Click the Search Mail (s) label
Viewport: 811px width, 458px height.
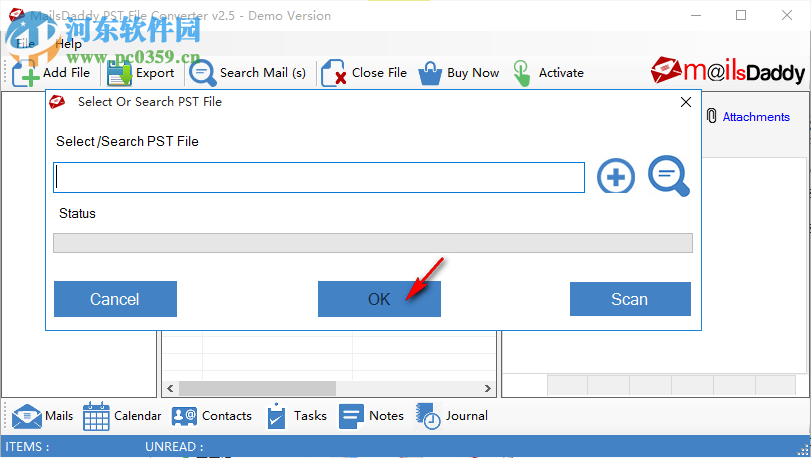click(x=263, y=73)
